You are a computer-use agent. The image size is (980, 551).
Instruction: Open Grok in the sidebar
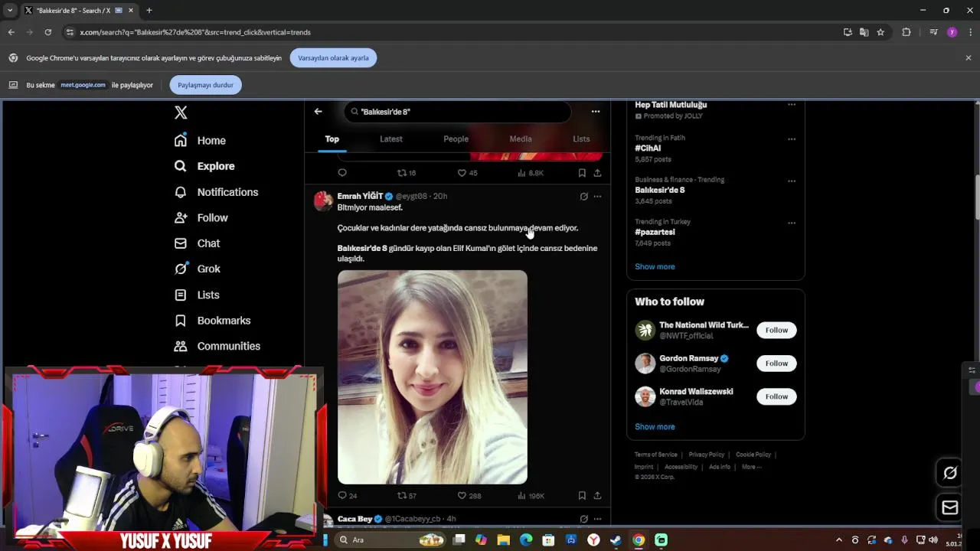pos(197,269)
